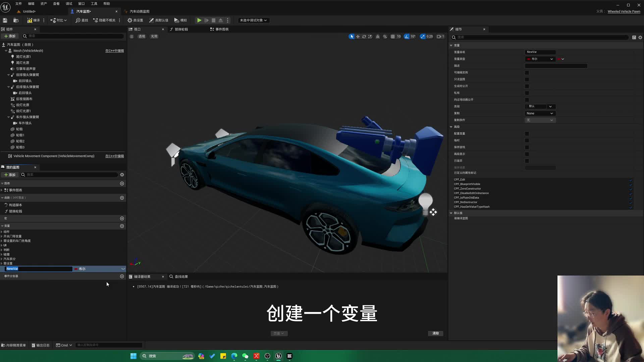Toggle scale snapping icon
The width and height of the screenshot is (644, 362).
[423, 37]
